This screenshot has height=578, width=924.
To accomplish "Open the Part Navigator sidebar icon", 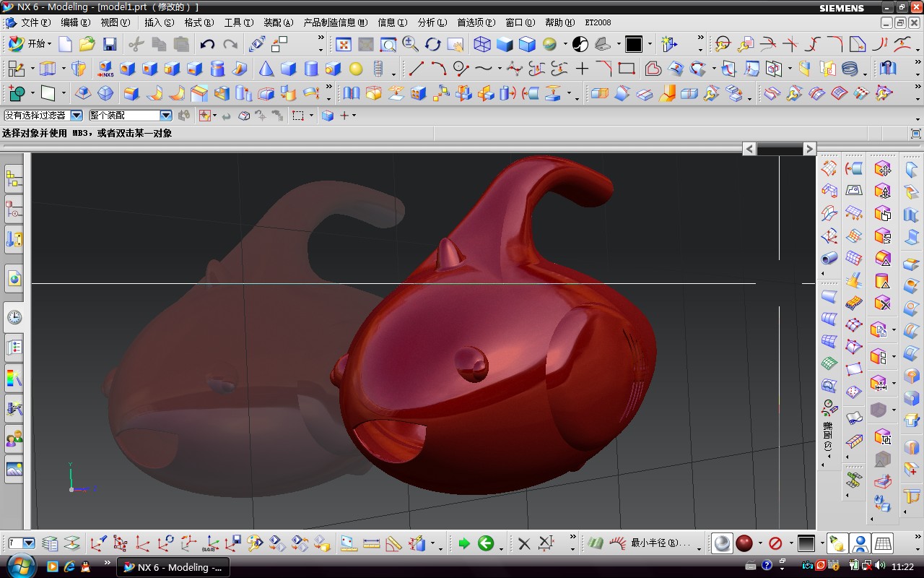I will [14, 209].
